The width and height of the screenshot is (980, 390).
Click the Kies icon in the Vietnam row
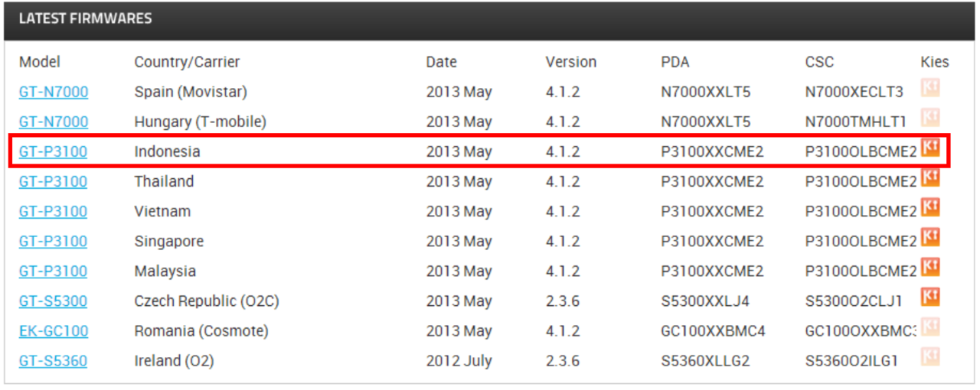click(930, 207)
